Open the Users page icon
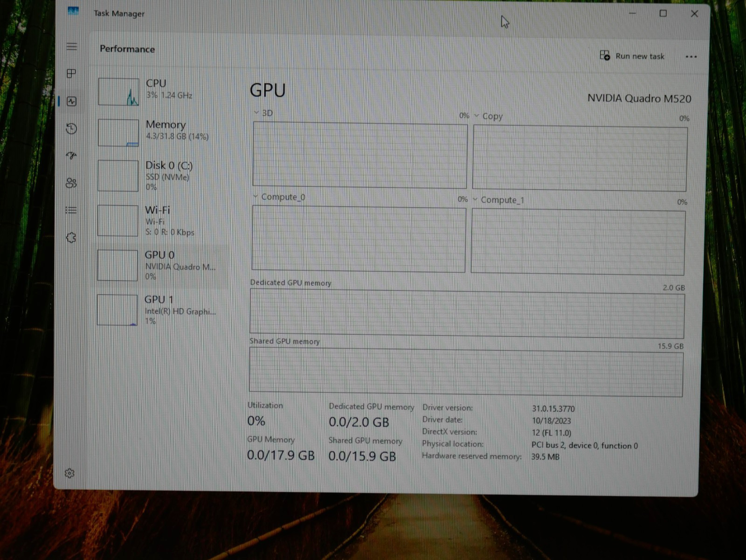Viewport: 746px width, 560px height. [71, 183]
